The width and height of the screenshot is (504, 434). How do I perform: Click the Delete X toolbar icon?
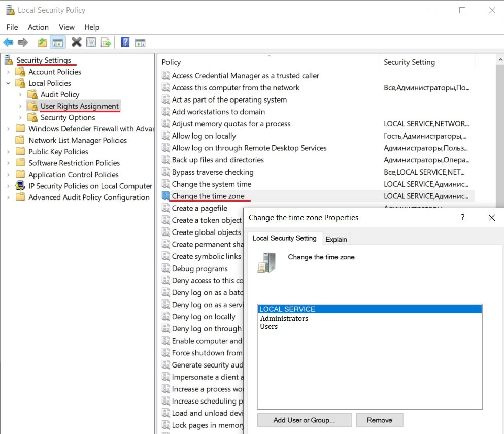coord(77,43)
